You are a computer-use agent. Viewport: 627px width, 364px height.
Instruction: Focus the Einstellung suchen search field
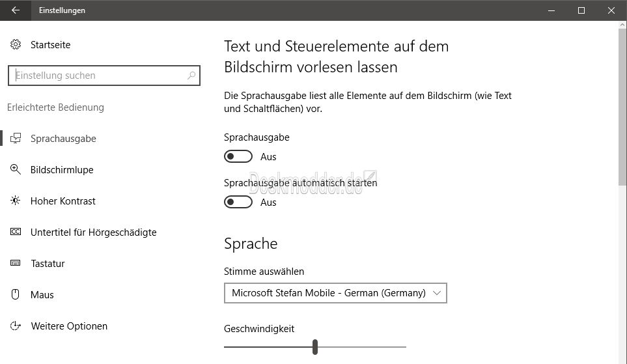pos(98,76)
